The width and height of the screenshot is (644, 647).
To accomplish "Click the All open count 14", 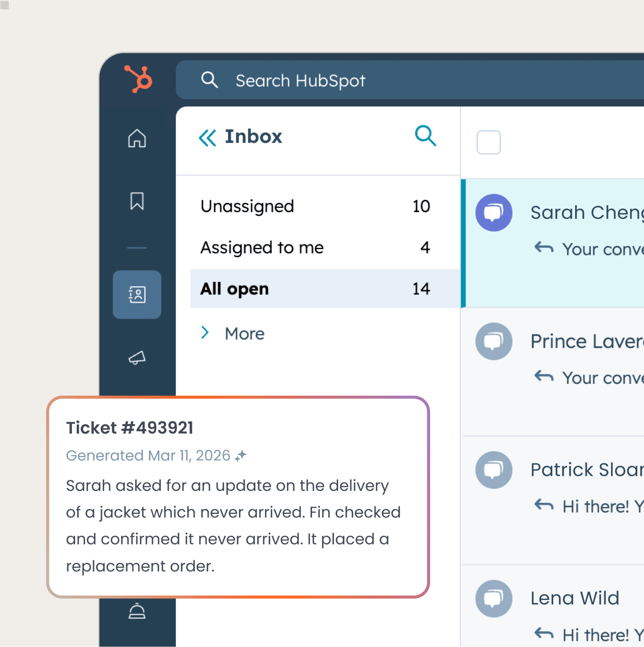I will click(421, 289).
